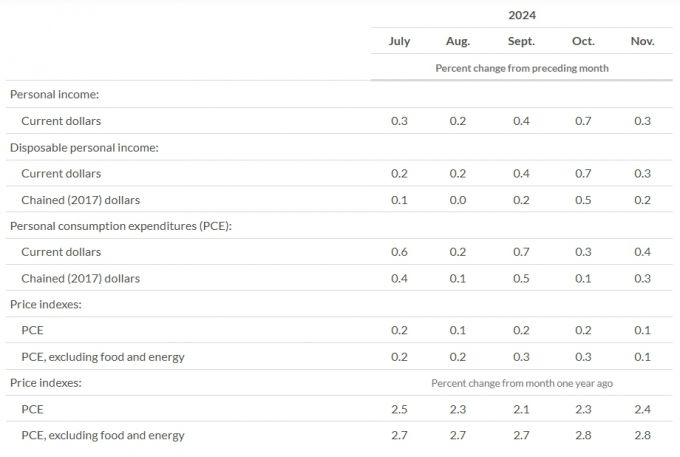Click the Sept. column header
This screenshot has height=457, width=680.
point(521,41)
